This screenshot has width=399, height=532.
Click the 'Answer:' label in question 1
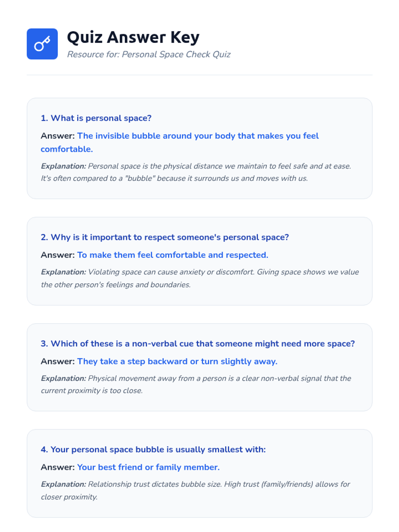pos(58,136)
